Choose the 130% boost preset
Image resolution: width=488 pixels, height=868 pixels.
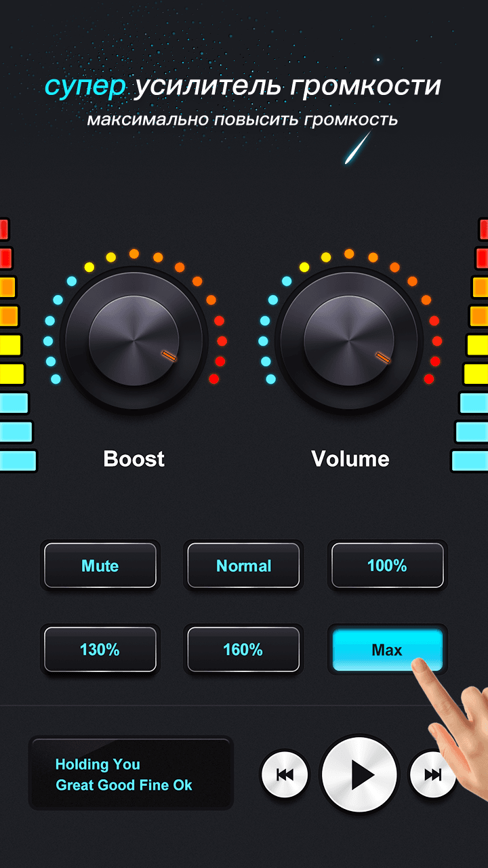coord(100,650)
